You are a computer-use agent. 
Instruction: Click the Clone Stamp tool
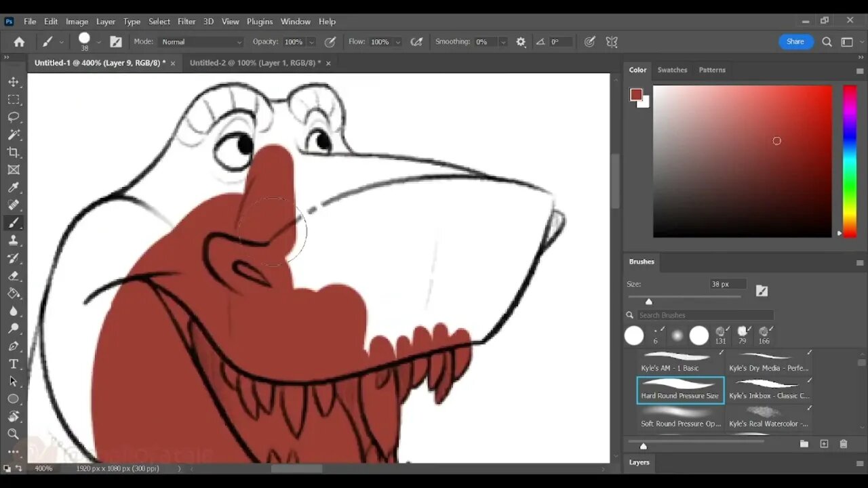tap(14, 241)
